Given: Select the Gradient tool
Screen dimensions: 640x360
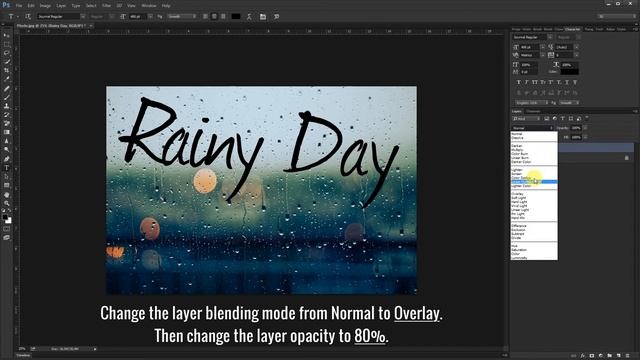Looking at the screenshot, I should click(7, 132).
